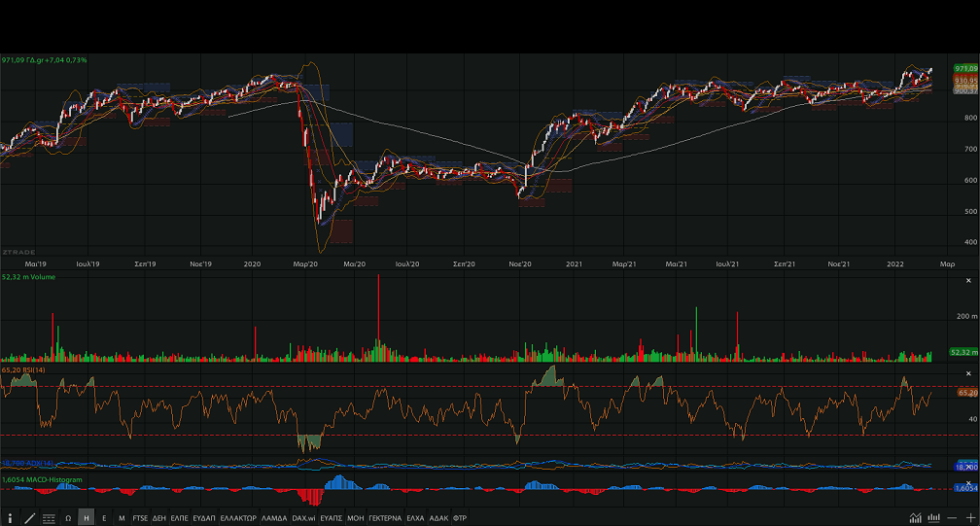Screen dimensions: 980x526
Task: Zoom out with the minus icon
Action: click(953, 518)
